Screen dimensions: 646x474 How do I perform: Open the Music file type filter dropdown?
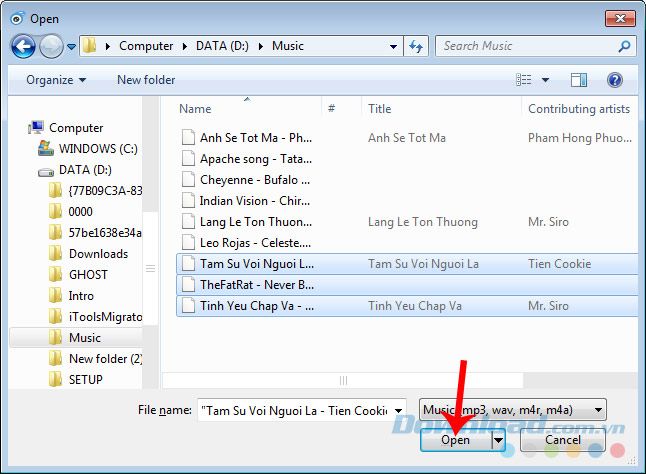tap(513, 410)
